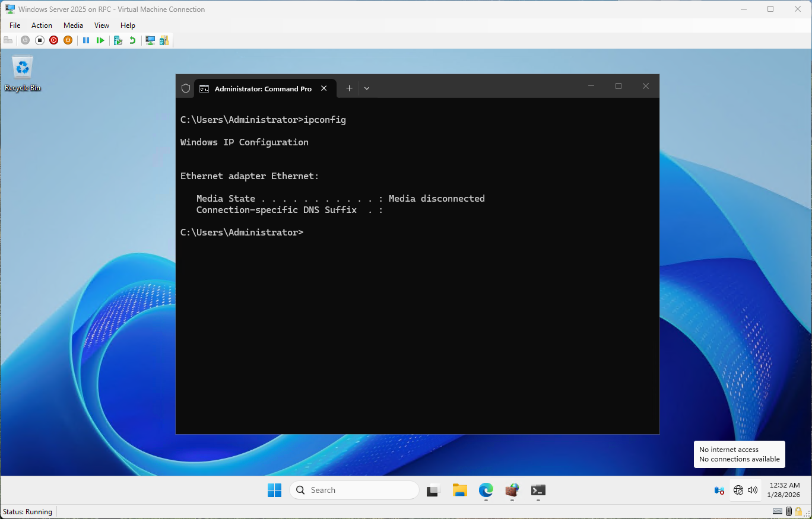The width and height of the screenshot is (812, 519).
Task: Close the Administrator: Command Prompt tab
Action: coord(324,88)
